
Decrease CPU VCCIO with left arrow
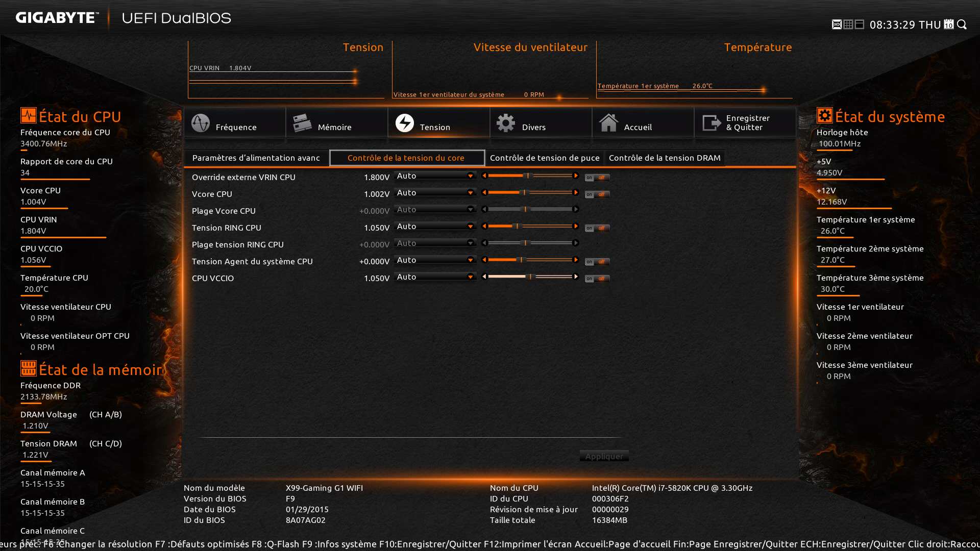[484, 277]
